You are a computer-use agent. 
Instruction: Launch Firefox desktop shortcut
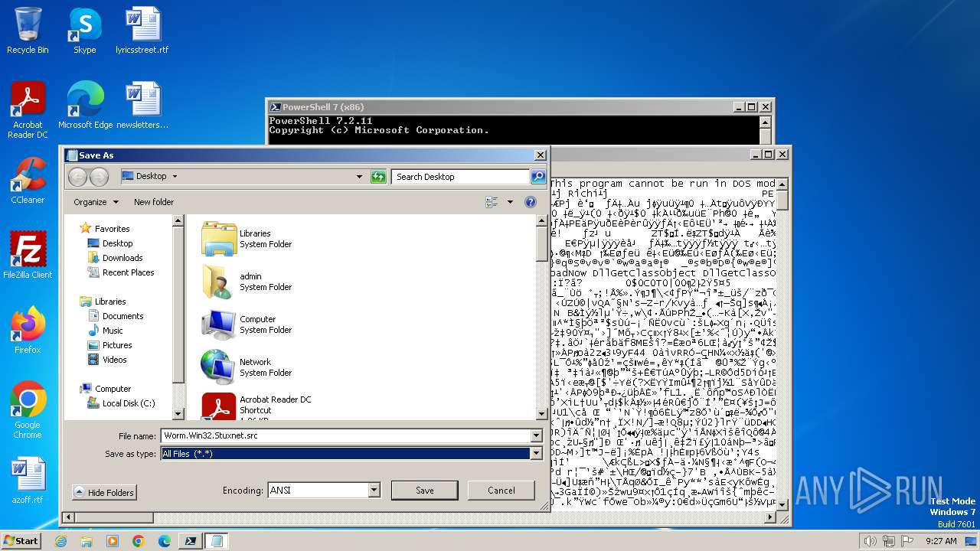click(28, 330)
